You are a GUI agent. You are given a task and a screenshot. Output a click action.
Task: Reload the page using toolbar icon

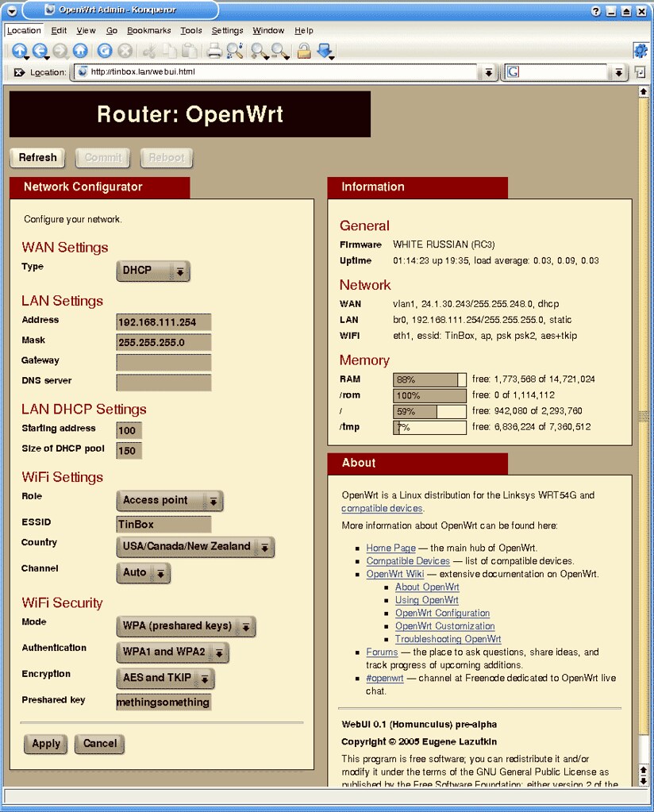pos(105,51)
